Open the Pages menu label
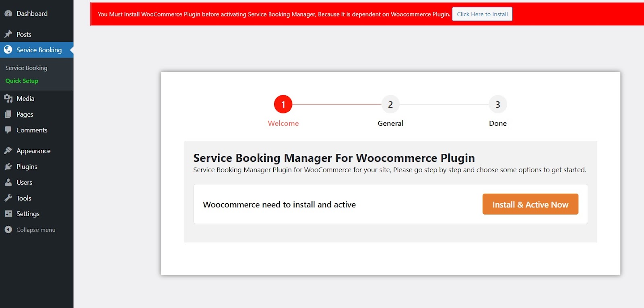 (x=25, y=114)
